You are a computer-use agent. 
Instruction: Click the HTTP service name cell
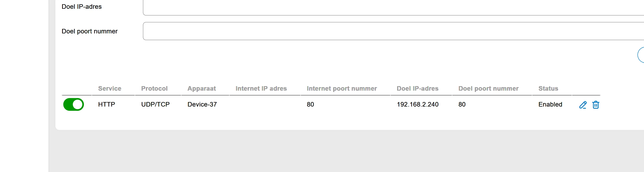tap(106, 104)
